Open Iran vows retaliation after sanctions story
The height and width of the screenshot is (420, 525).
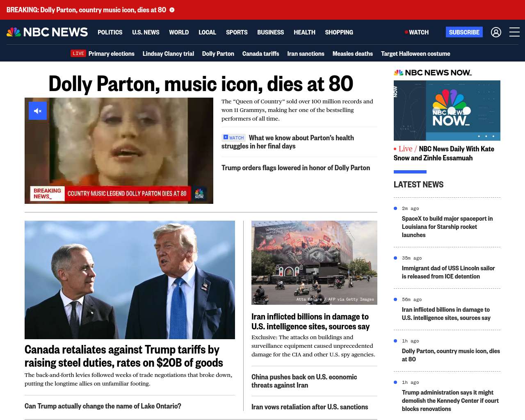tap(310, 407)
